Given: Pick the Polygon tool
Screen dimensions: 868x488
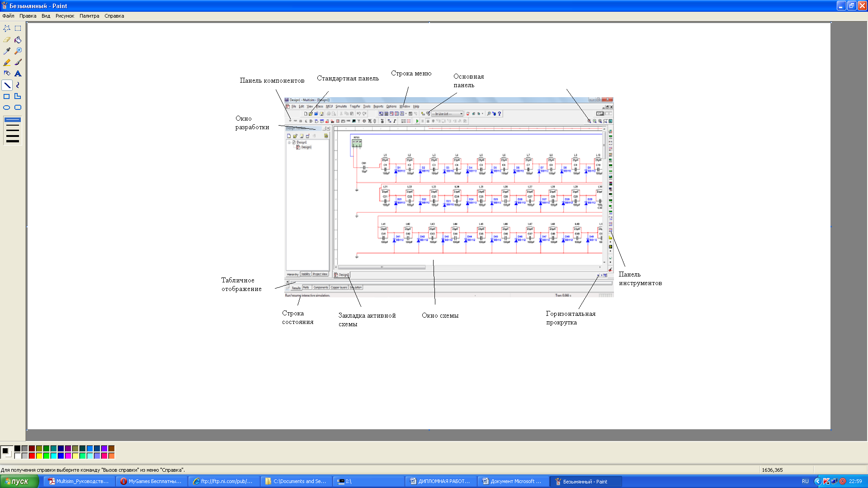Looking at the screenshot, I should pyautogui.click(x=18, y=96).
